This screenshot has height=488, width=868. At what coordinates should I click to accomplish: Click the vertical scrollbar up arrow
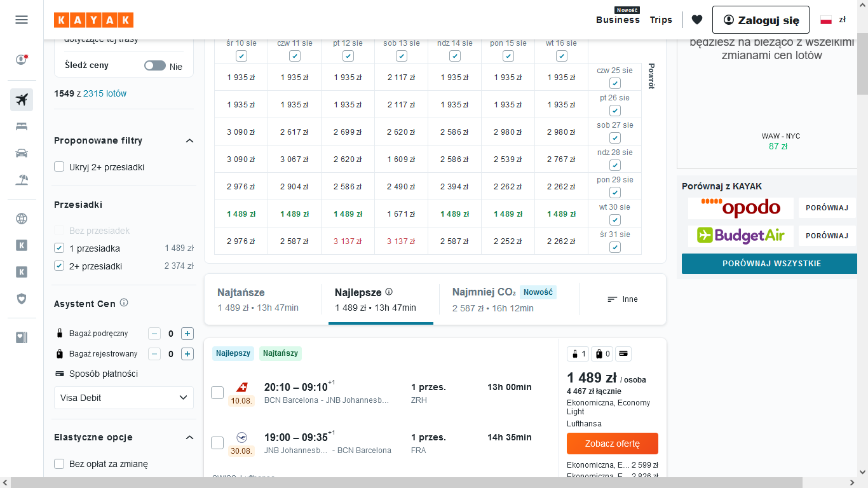[862, 6]
